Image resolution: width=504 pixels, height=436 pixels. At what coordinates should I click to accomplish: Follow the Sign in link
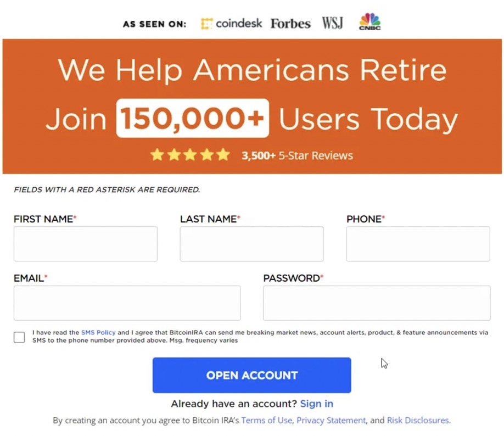pos(316,404)
